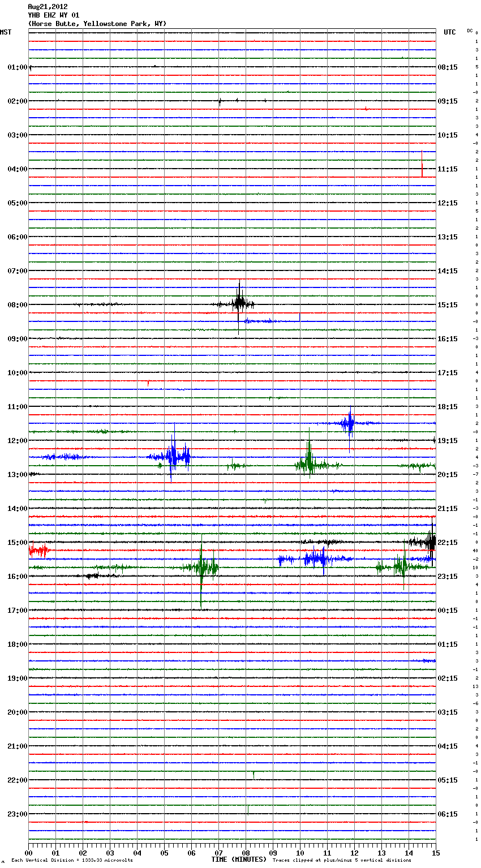Click the 19:15 UTC time label
This screenshot has height=868, width=481.
tap(448, 441)
